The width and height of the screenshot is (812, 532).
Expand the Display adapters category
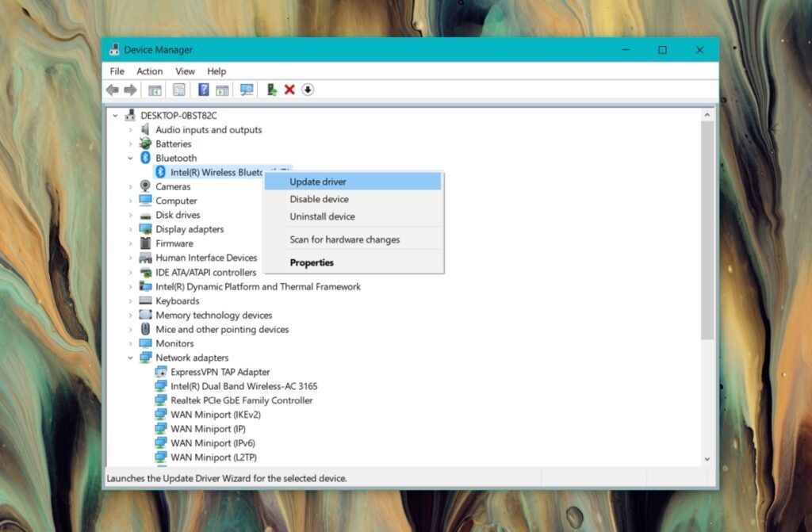point(132,229)
